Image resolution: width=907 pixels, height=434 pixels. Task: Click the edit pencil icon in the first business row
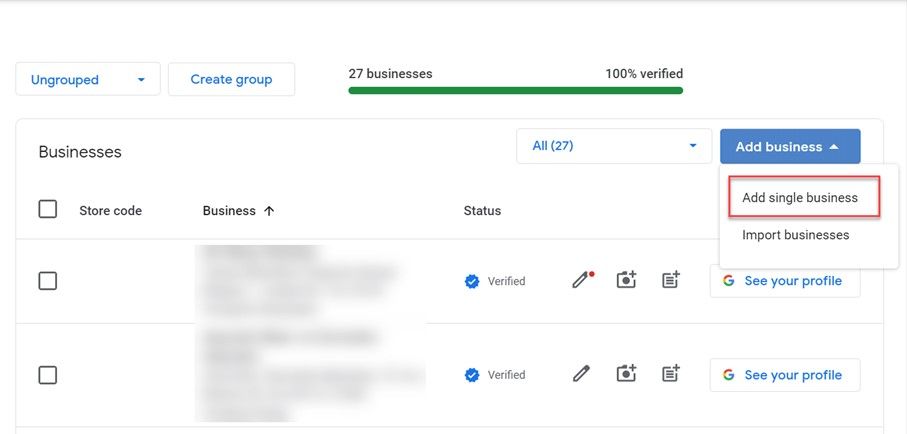pyautogui.click(x=582, y=280)
